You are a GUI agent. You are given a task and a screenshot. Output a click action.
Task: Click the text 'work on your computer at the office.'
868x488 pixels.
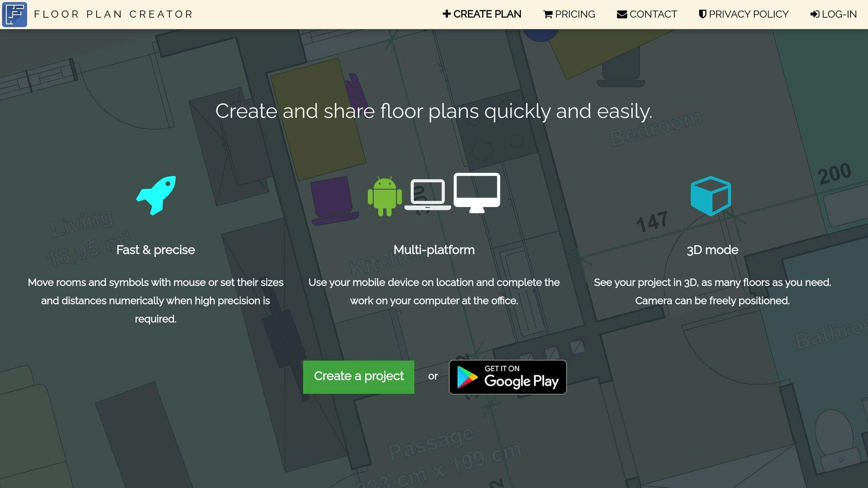pyautogui.click(x=434, y=301)
